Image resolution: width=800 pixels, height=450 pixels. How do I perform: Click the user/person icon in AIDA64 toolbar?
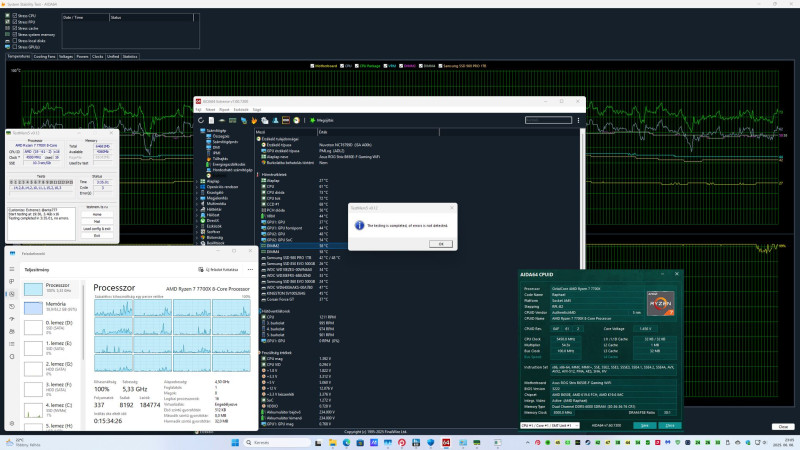pyautogui.click(x=276, y=120)
